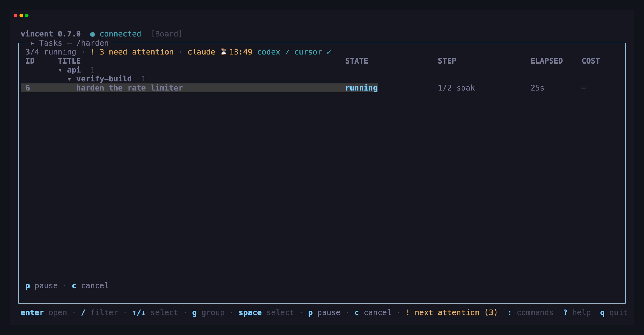Click the COST column header
Viewport: 644px width, 335px height.
tap(591, 61)
